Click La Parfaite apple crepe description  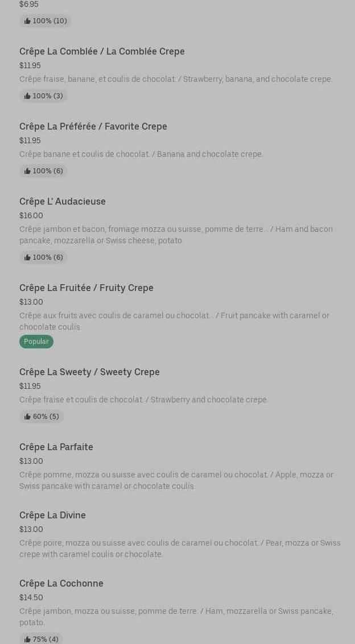click(176, 480)
